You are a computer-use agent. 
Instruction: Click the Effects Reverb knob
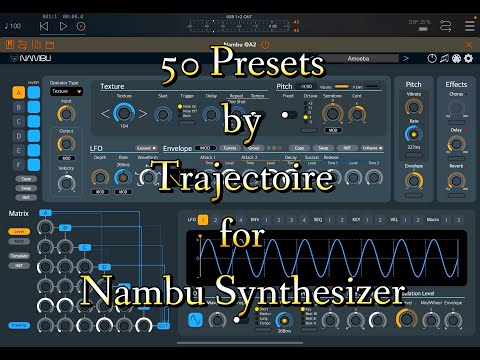(x=456, y=181)
